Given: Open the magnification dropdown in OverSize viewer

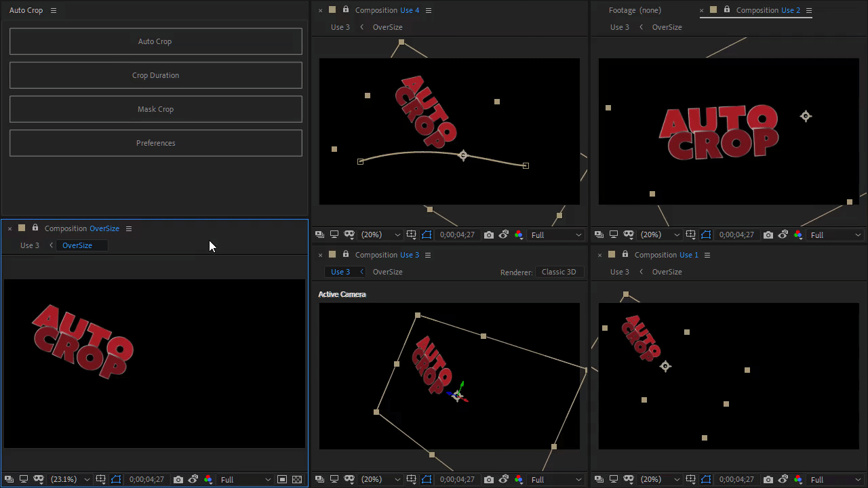Looking at the screenshot, I should (x=70, y=480).
